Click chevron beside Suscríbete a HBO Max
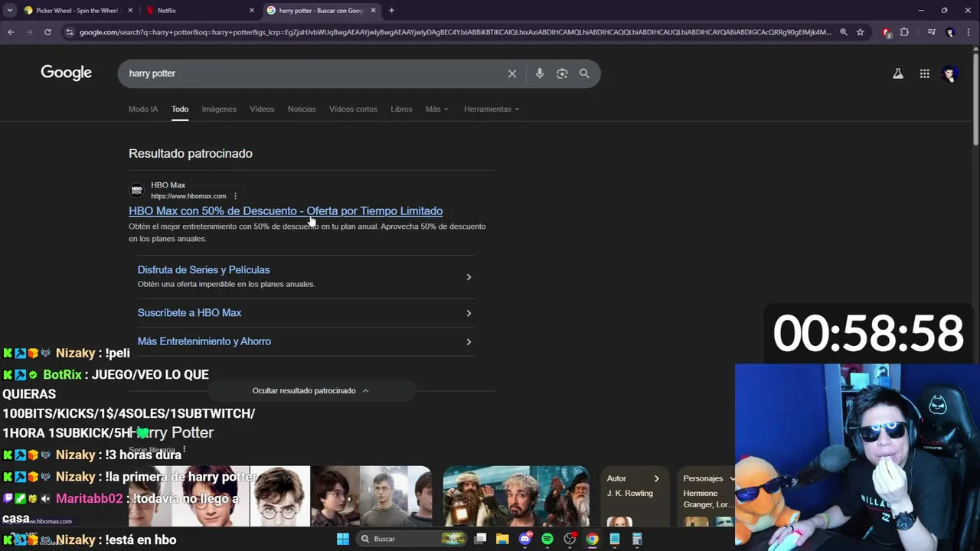The height and width of the screenshot is (551, 980). coord(469,313)
